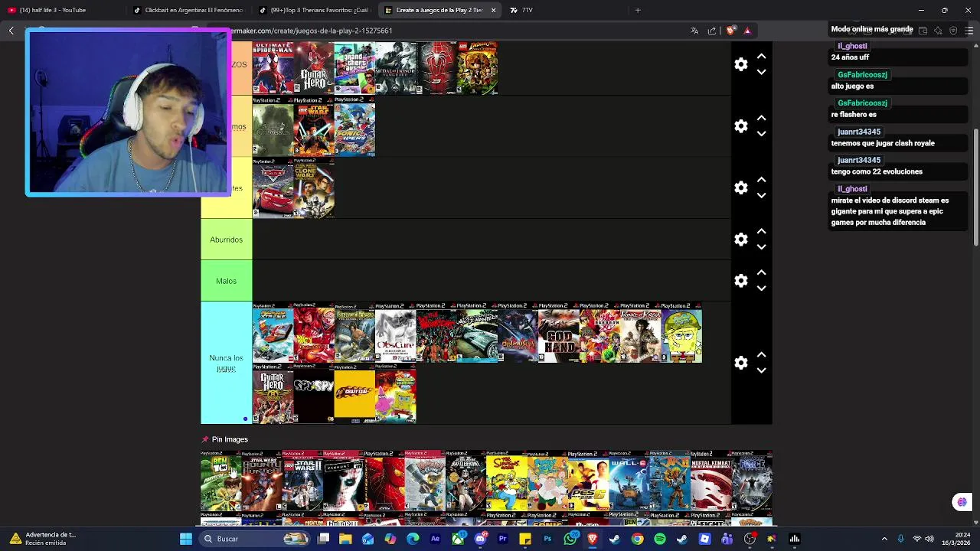
Task: Open Brave Rewards triangle icon
Action: (747, 31)
